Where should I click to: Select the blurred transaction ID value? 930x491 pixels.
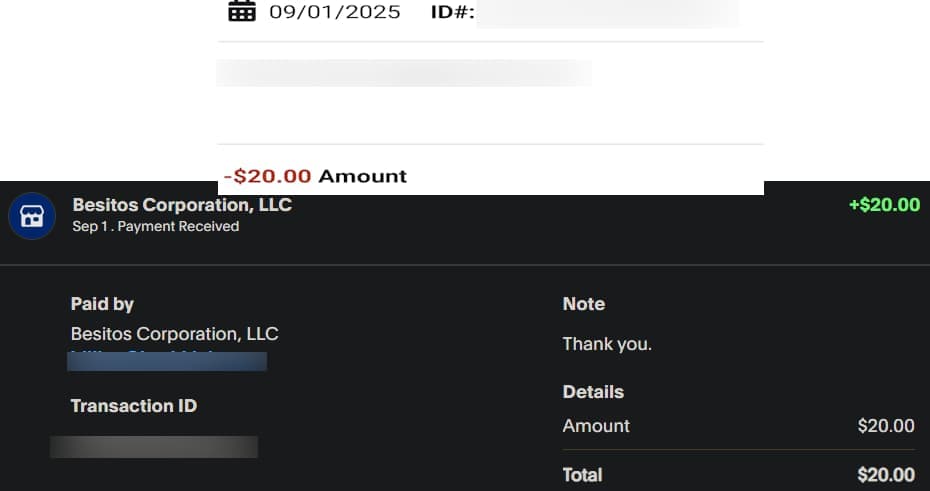[x=154, y=447]
